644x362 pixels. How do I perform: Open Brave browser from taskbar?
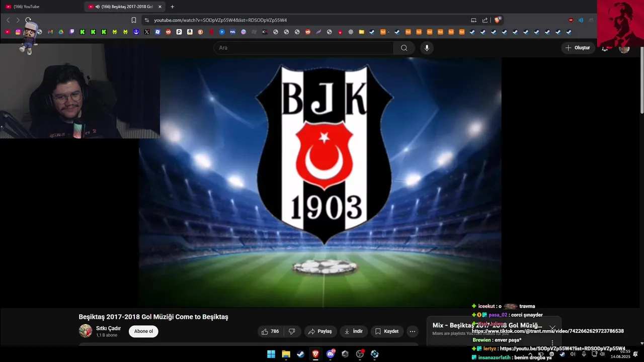[315, 354]
